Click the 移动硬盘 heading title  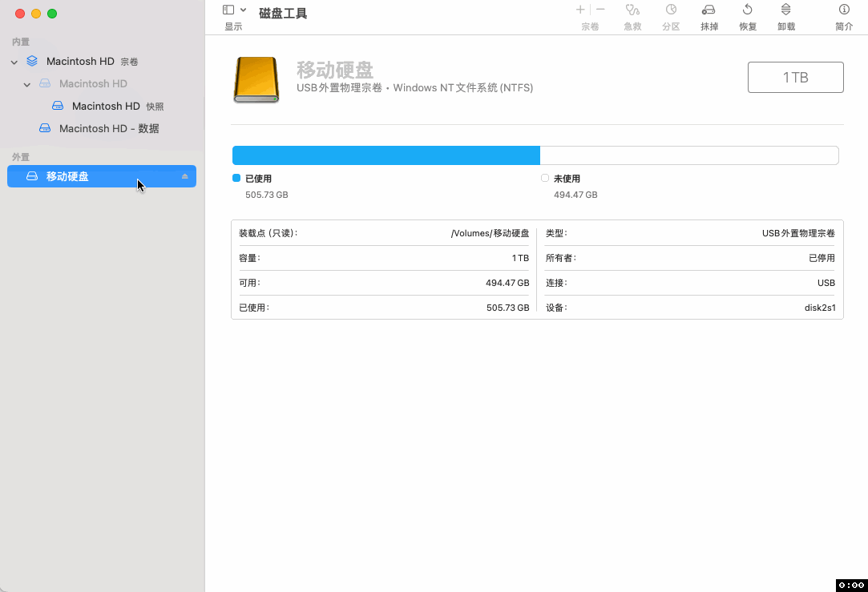[335, 70]
